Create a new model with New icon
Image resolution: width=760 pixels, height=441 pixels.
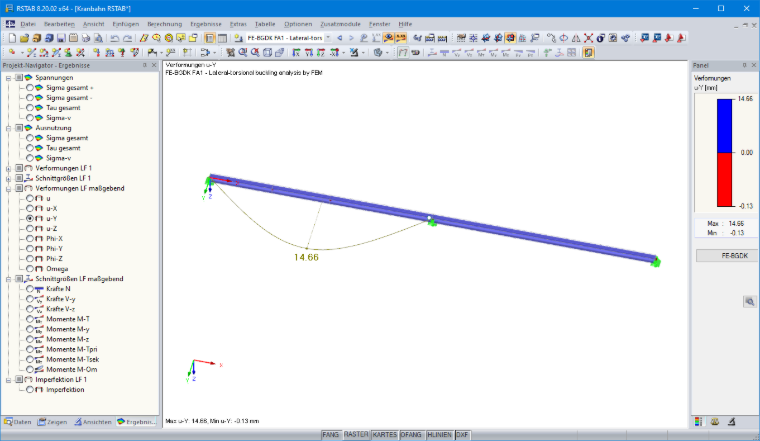click(12, 38)
